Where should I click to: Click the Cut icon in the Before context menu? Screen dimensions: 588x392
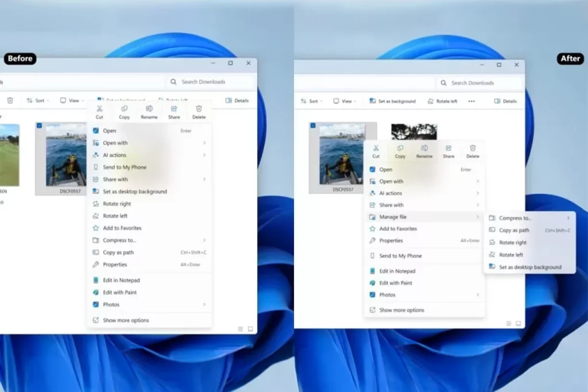click(x=99, y=109)
